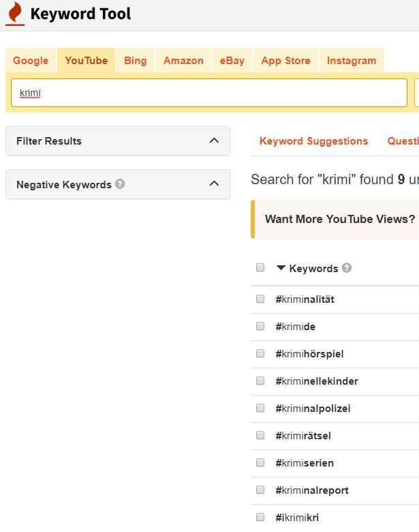This screenshot has width=419, height=532.
Task: Click the #krimide keyword text
Action: (x=295, y=327)
